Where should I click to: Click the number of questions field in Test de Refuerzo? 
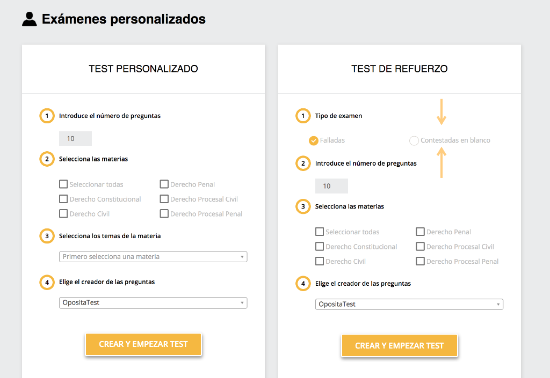tap(331, 186)
